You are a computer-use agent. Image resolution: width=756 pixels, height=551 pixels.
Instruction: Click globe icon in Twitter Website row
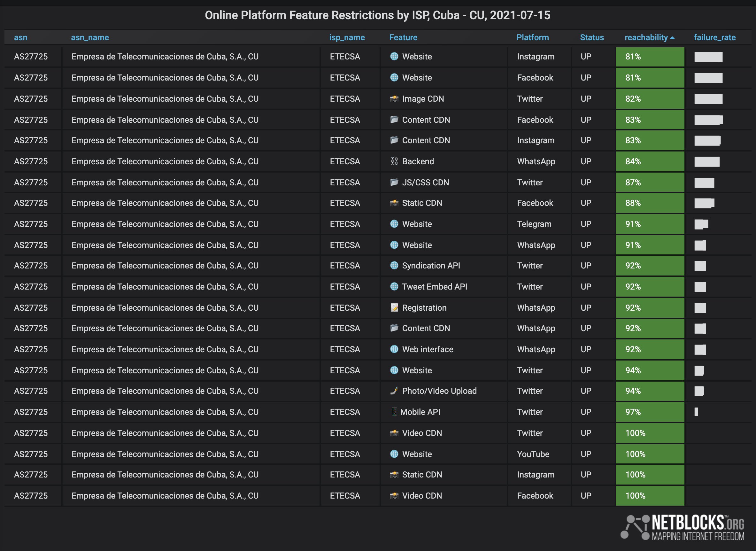(394, 370)
